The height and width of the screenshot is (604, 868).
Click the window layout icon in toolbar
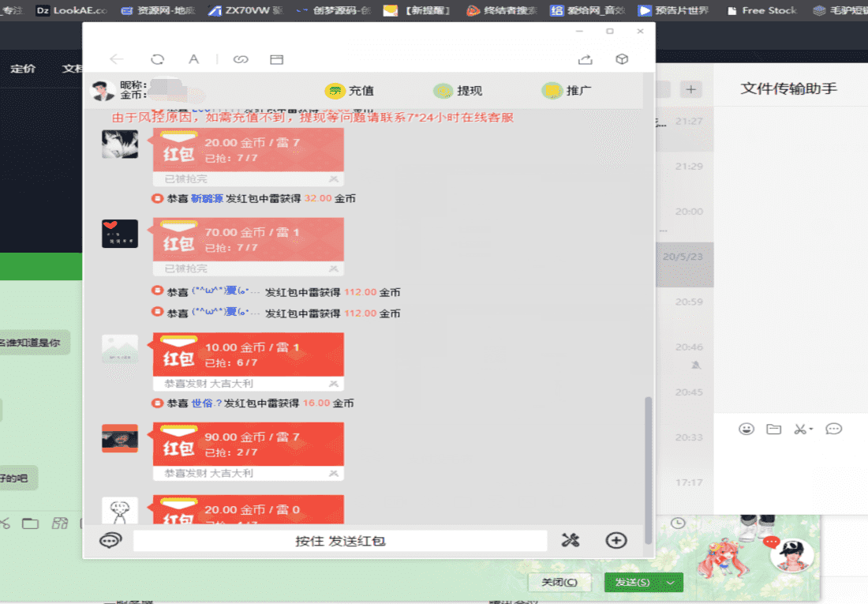coord(277,59)
